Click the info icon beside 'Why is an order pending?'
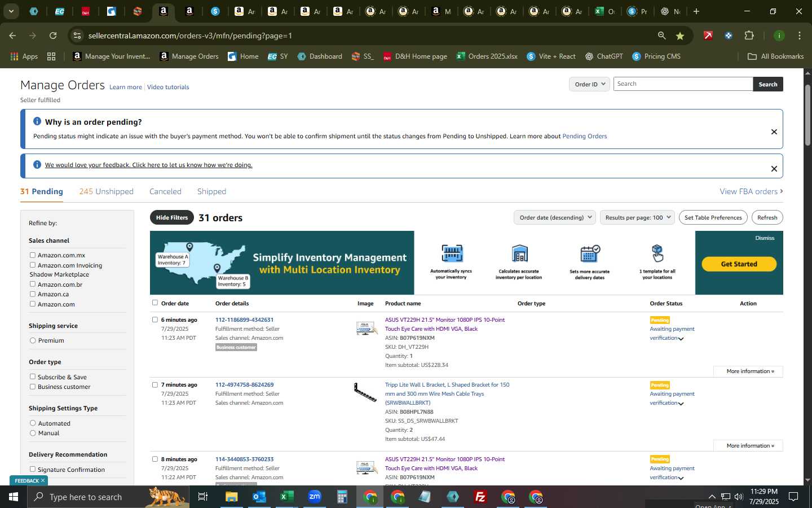812x508 pixels. click(x=37, y=121)
